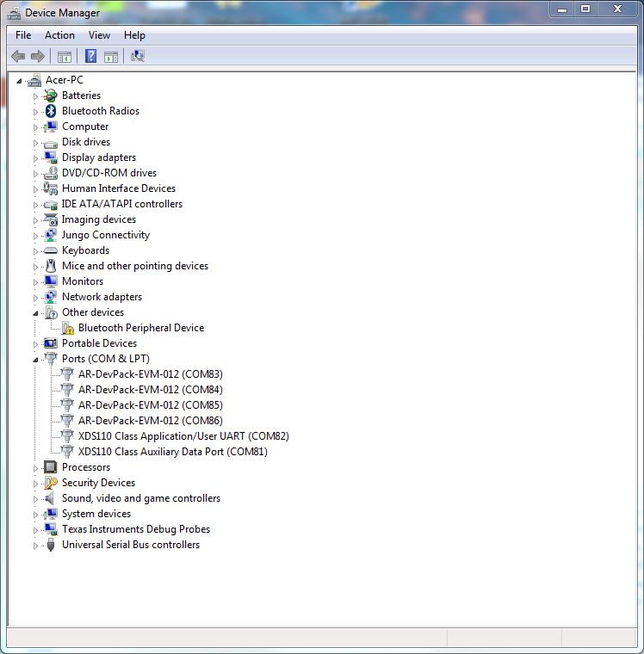Expand the Computer category arrow
Image resolution: width=644 pixels, height=654 pixels.
pyautogui.click(x=35, y=127)
